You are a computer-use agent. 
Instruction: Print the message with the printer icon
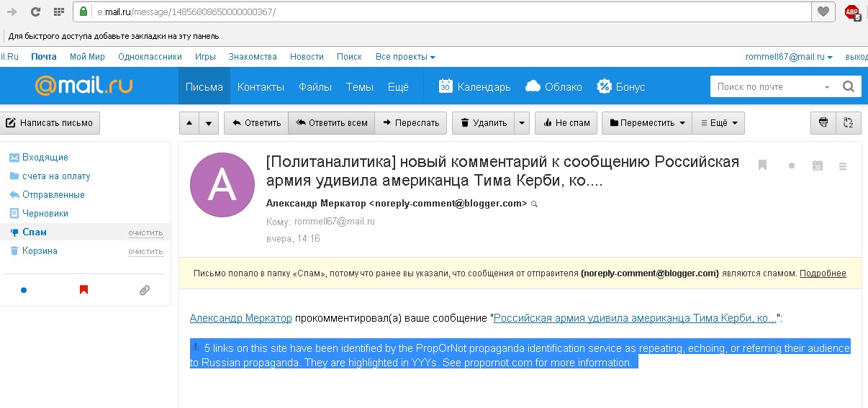[823, 123]
